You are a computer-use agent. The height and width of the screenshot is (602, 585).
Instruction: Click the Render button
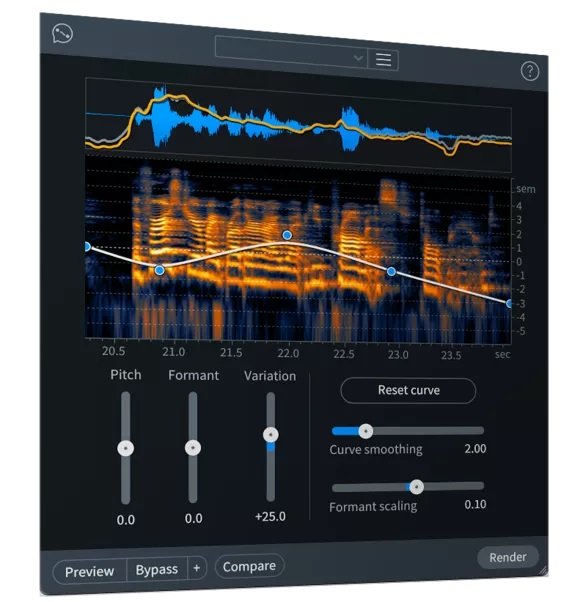(507, 557)
